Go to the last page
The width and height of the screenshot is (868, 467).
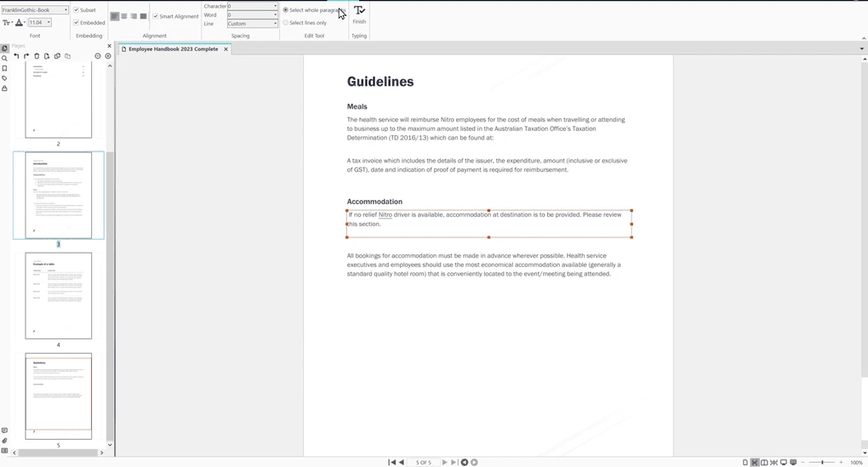(x=454, y=462)
